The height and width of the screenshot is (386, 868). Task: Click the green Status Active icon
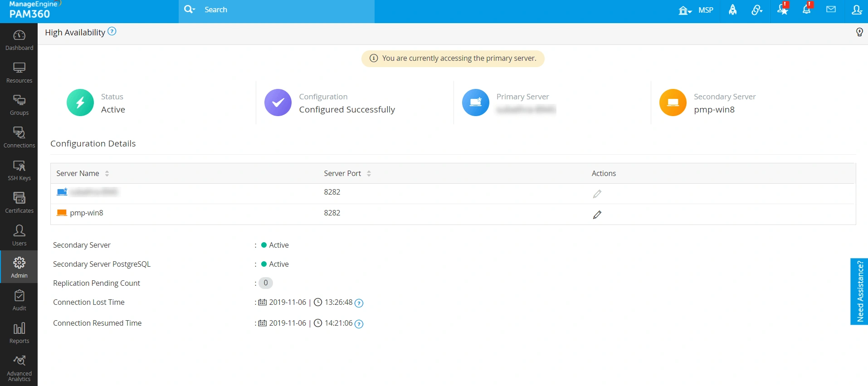pos(80,103)
